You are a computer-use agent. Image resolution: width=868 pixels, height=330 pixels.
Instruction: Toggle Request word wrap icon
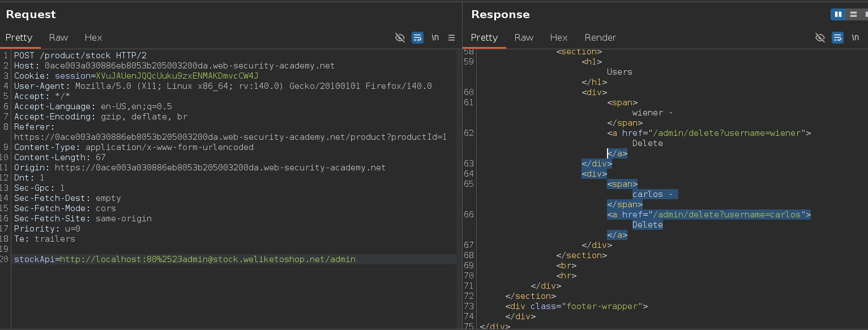[417, 37]
